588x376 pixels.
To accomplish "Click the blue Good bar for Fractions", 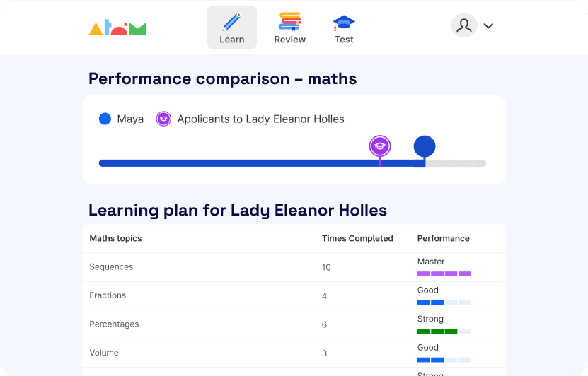I will (x=444, y=302).
